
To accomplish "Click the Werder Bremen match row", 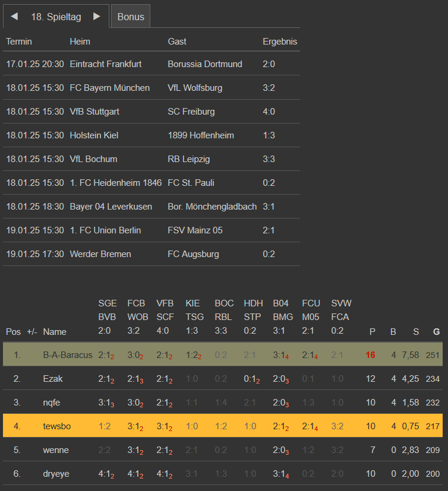I will tap(100, 254).
